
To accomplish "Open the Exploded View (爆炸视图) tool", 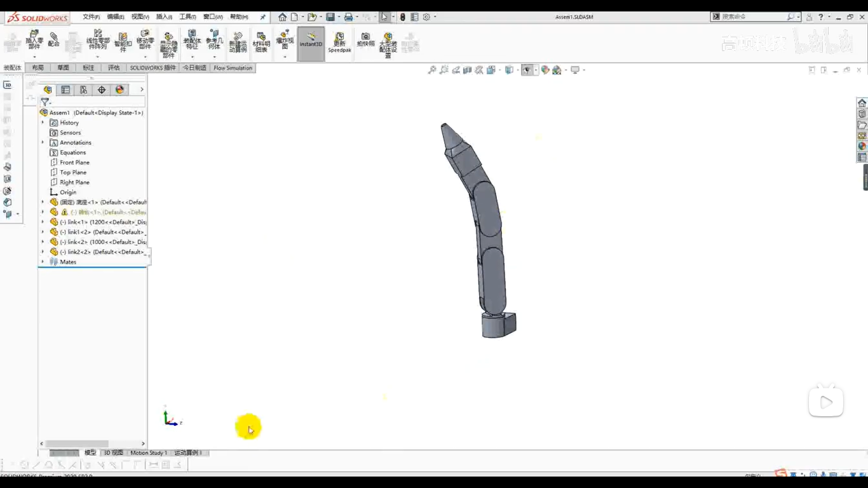I will (x=285, y=39).
